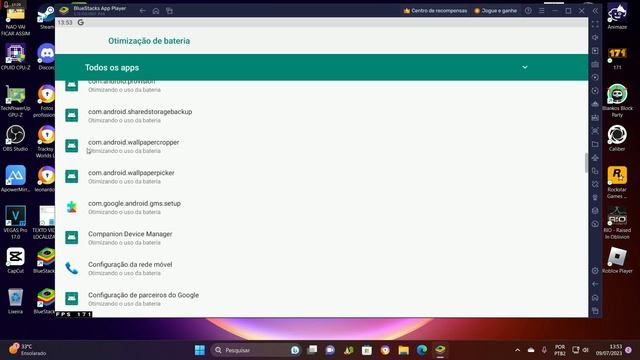
Task: Open ApowerMirror desktop shortcut
Action: click(x=16, y=179)
